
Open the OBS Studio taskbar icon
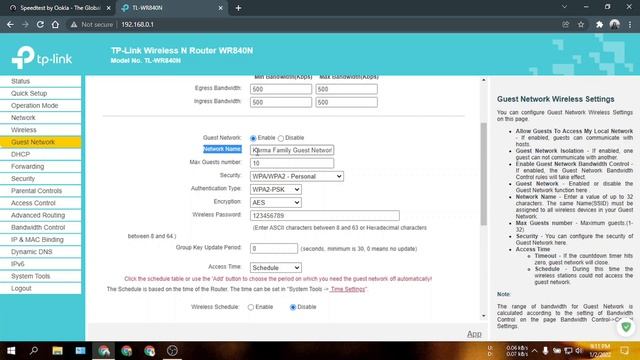tap(172, 351)
